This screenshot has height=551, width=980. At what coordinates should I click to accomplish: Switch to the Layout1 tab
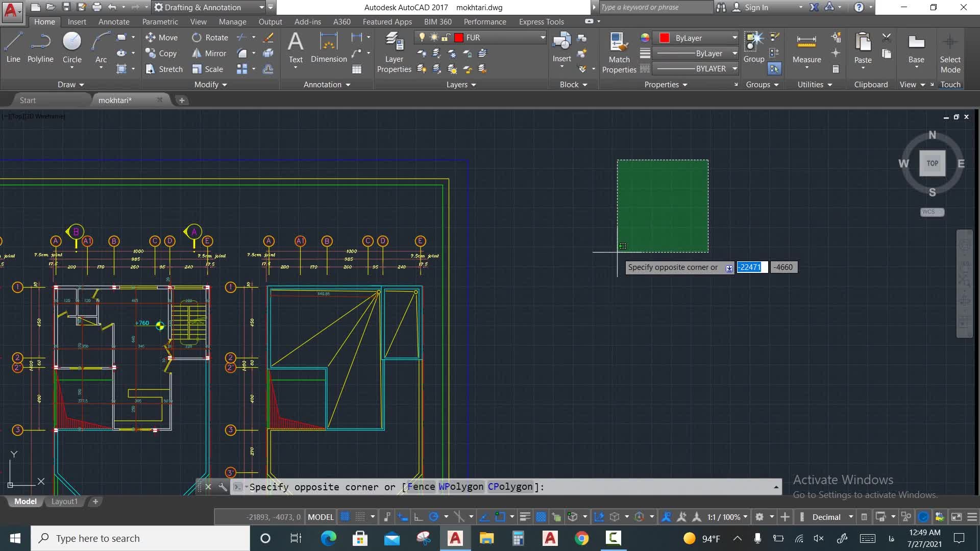click(64, 502)
